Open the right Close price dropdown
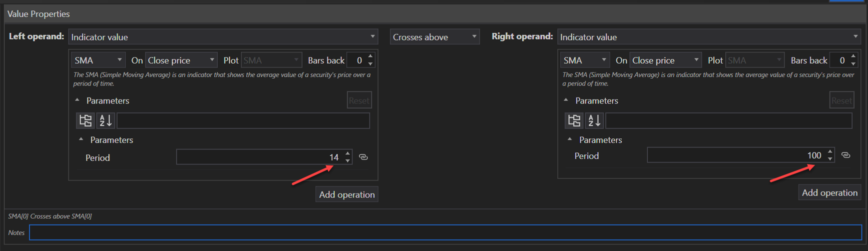The image size is (868, 251). click(665, 60)
